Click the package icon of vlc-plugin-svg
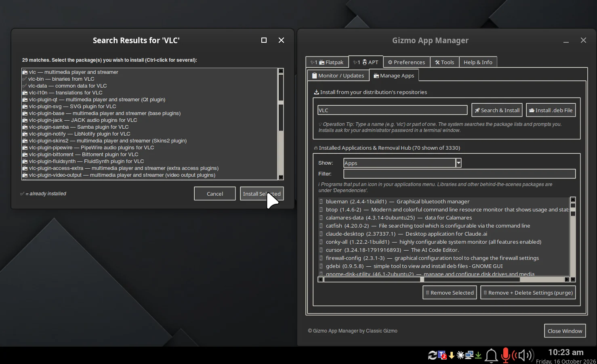The width and height of the screenshot is (597, 364). 25,107
